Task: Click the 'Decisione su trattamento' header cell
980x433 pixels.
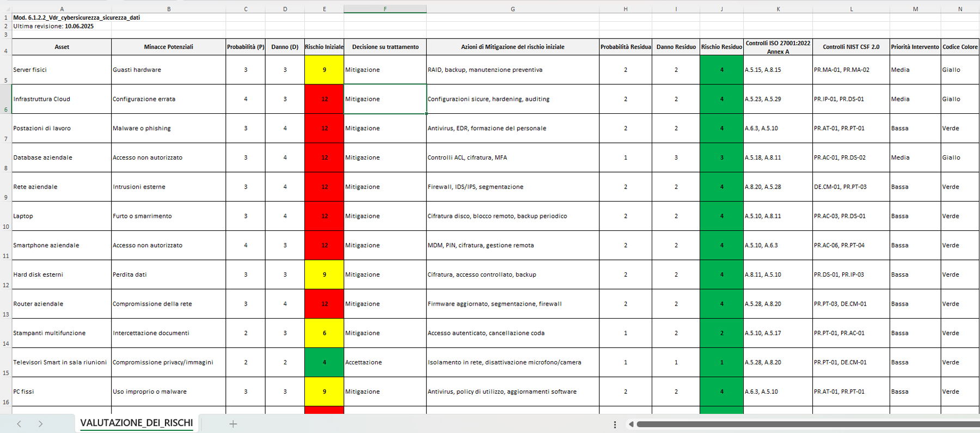Action: point(385,47)
